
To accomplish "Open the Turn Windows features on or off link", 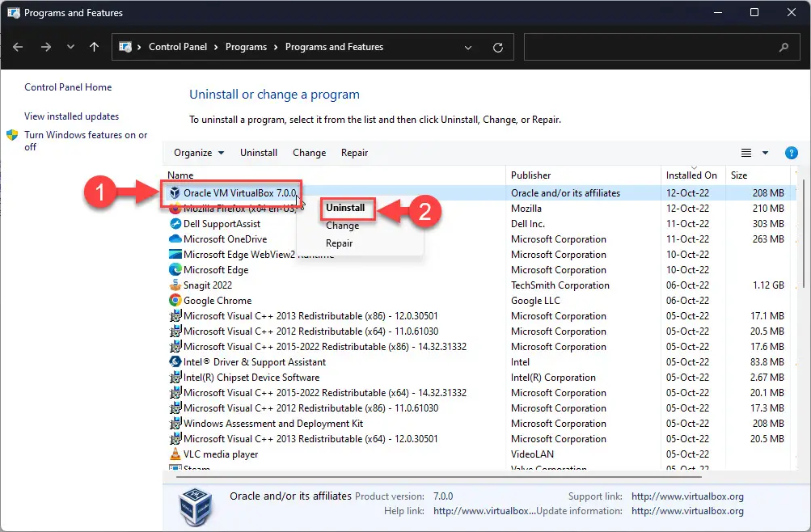I will coord(86,141).
